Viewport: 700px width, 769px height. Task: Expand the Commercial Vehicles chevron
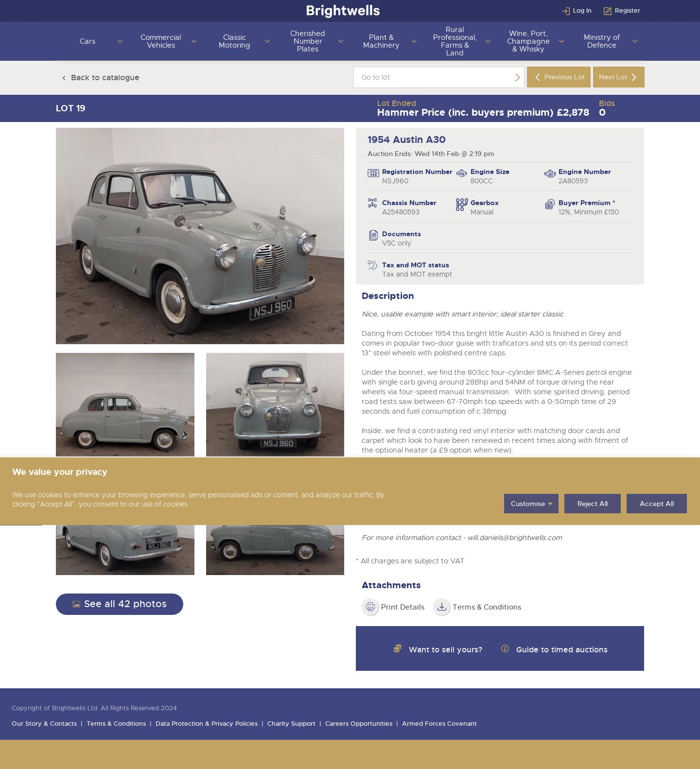click(194, 41)
